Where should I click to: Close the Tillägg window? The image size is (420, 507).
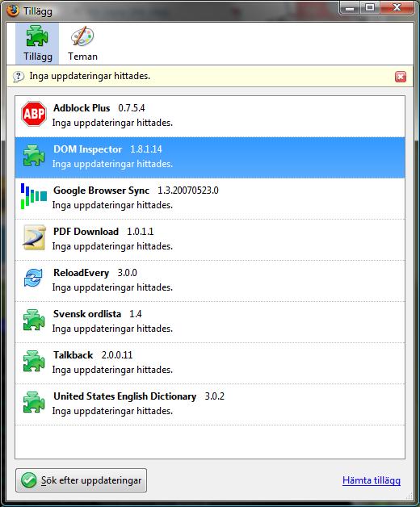pyautogui.click(x=397, y=8)
